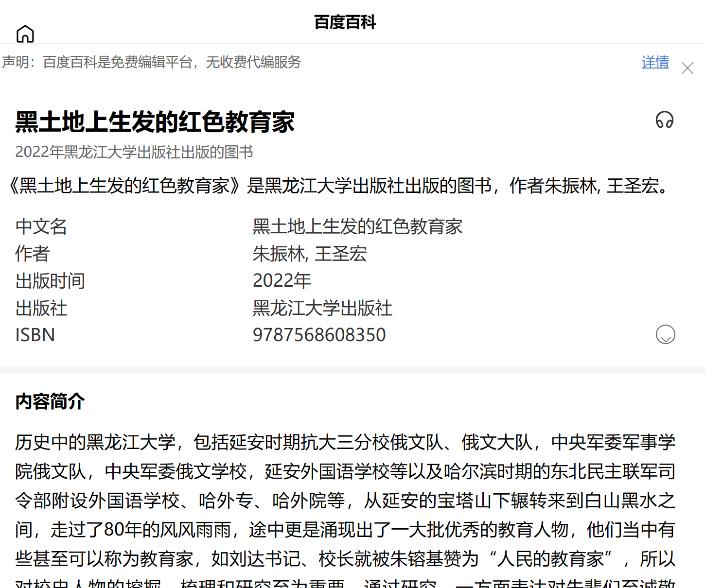Click the publisher value 黑龙江大学出版社
This screenshot has height=588, width=705.
click(322, 308)
